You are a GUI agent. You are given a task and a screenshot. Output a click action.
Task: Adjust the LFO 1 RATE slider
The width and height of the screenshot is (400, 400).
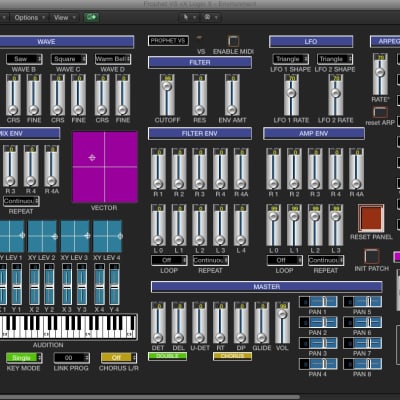[x=291, y=95]
